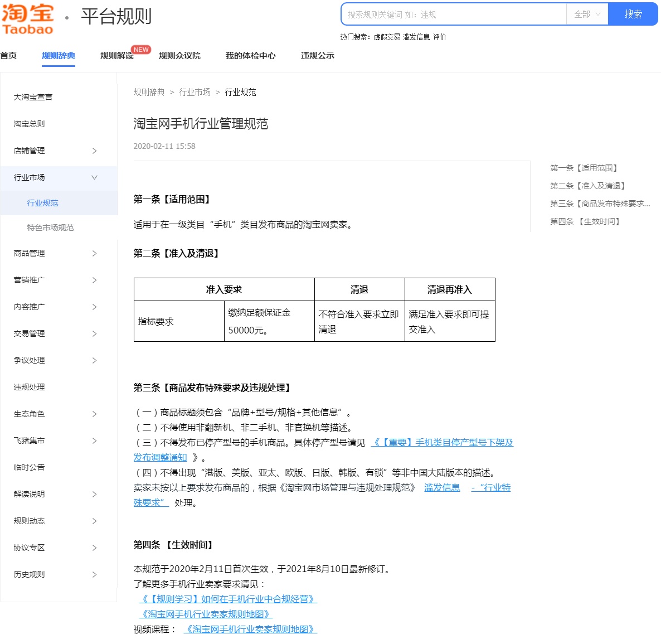Click the Taobao logo

coord(28,19)
